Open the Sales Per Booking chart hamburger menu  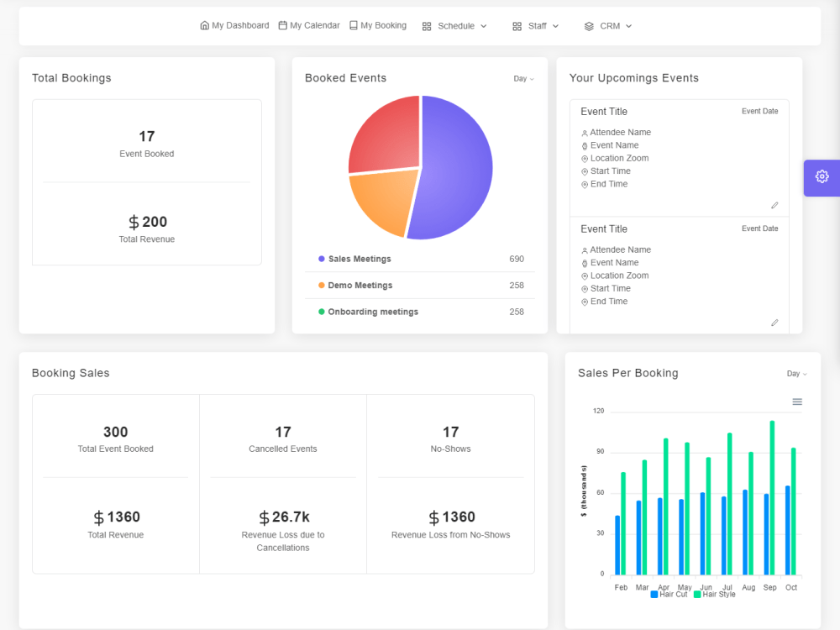tap(797, 402)
